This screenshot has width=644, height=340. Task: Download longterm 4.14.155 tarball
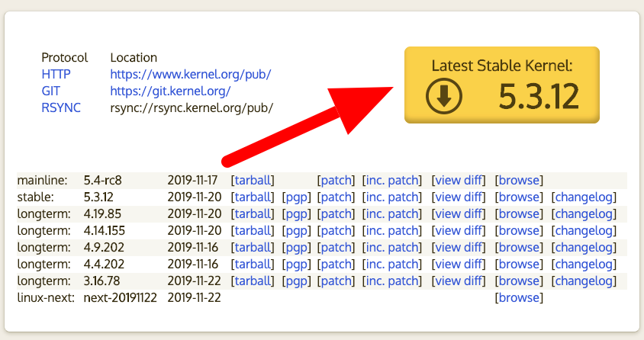point(253,231)
